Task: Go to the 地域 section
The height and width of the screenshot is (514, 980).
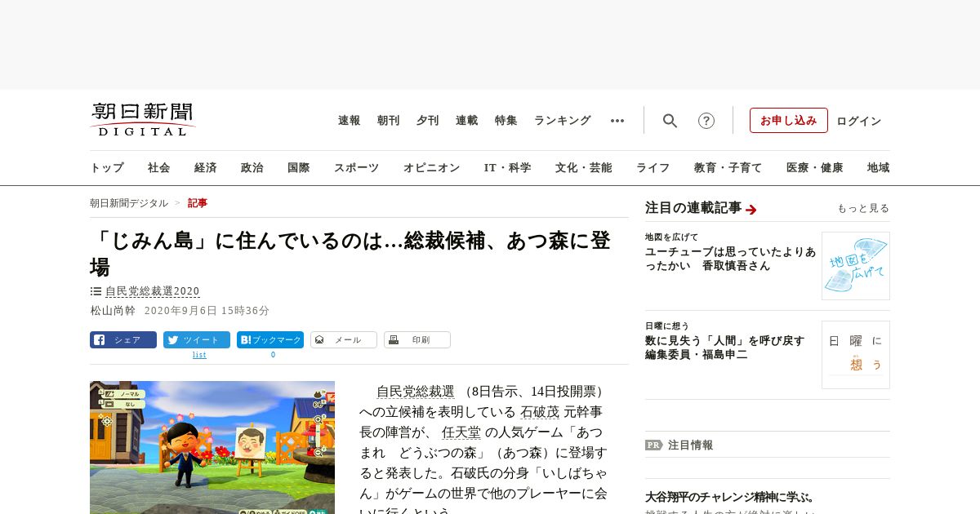Action: tap(879, 168)
